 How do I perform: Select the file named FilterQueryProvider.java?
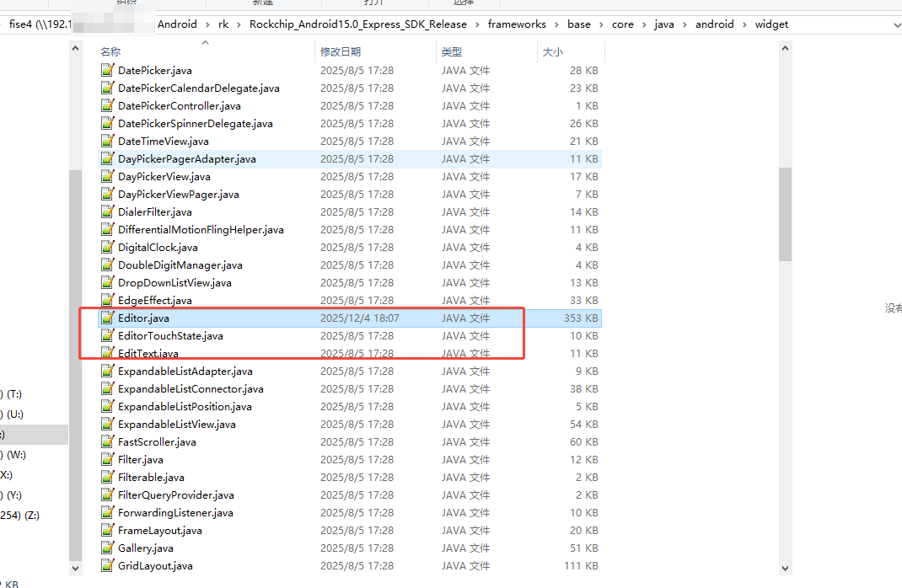point(176,494)
